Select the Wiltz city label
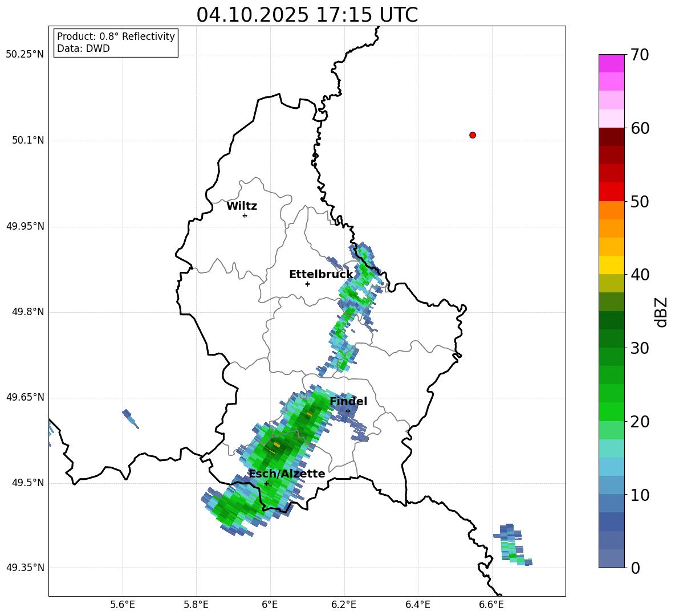 (x=242, y=206)
